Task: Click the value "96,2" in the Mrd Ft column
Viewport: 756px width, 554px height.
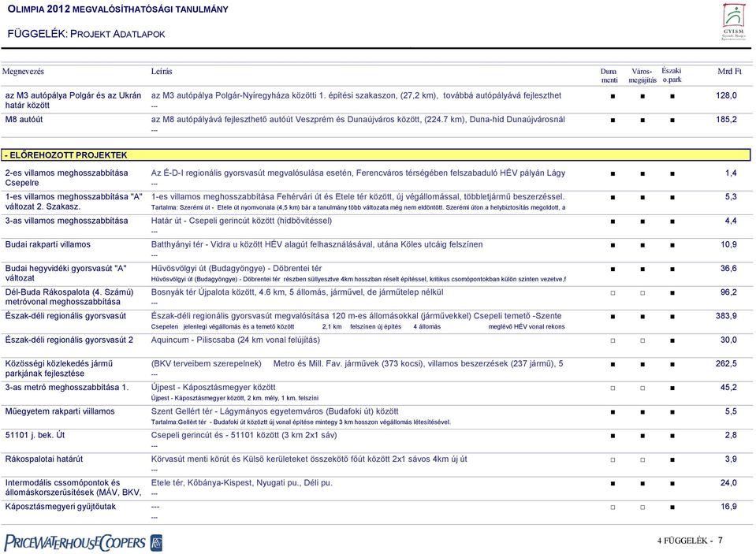Action: click(728, 292)
